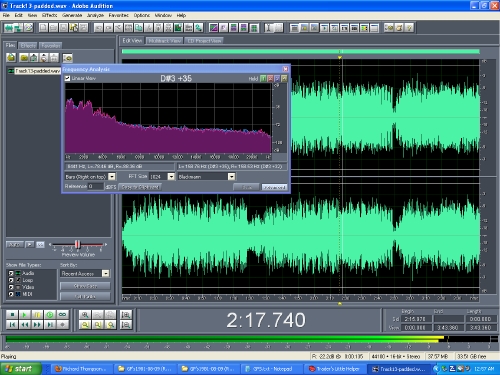Open Blackmann window type dropdown
This screenshot has width=500, height=375.
tap(231, 177)
